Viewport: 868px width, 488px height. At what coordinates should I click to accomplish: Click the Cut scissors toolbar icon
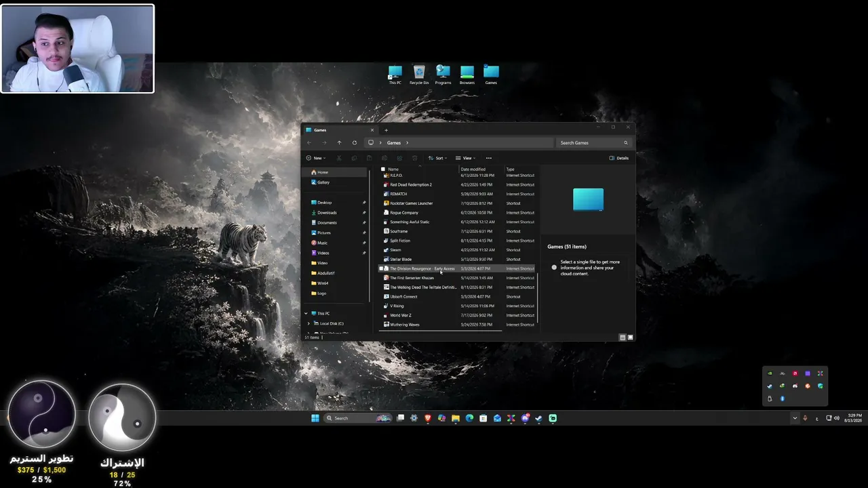tap(339, 158)
